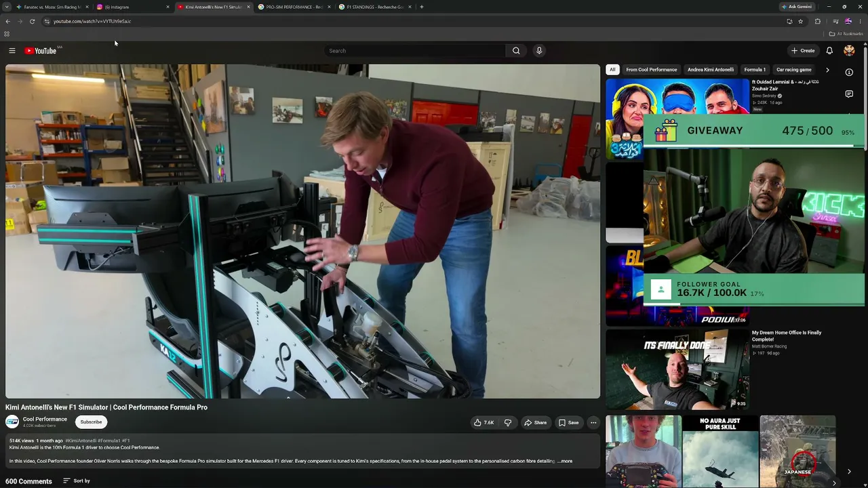Screen dimensions: 868x488
Task: Show next filter chips with arrow
Action: coord(827,70)
